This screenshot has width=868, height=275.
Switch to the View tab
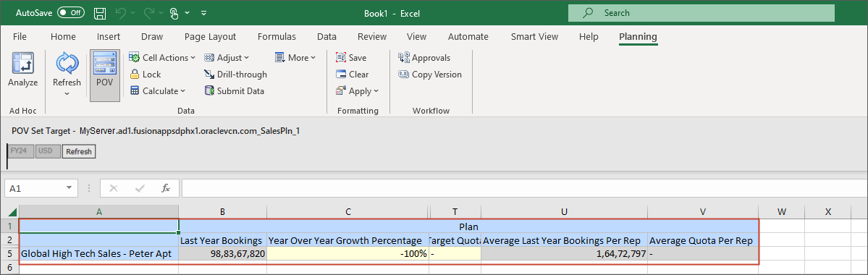[416, 36]
